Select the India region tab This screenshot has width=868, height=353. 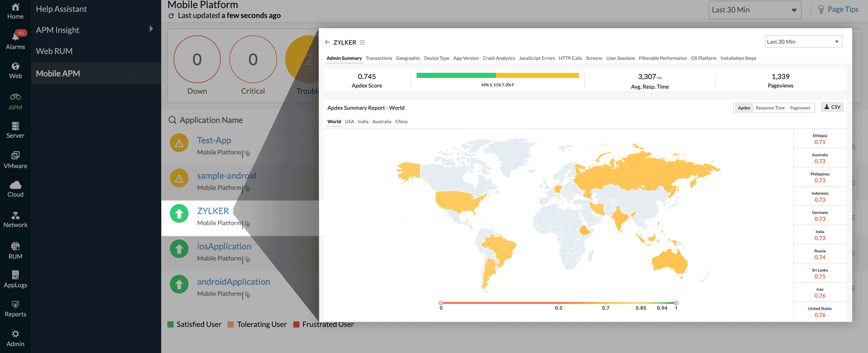363,121
